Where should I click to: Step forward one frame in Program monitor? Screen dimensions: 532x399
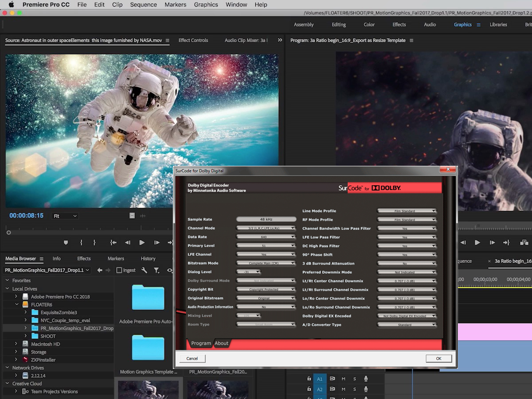click(x=492, y=243)
